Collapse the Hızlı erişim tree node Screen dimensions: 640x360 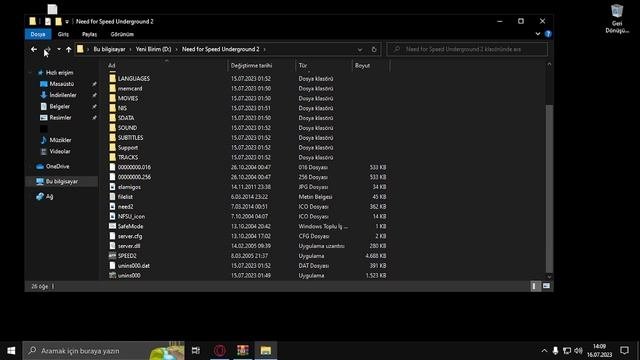tap(30, 73)
